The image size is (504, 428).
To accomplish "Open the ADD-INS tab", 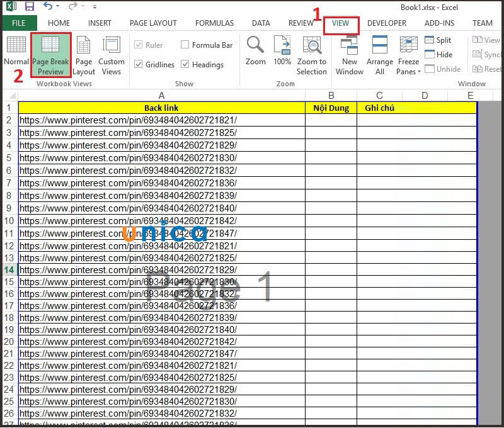I will (439, 23).
